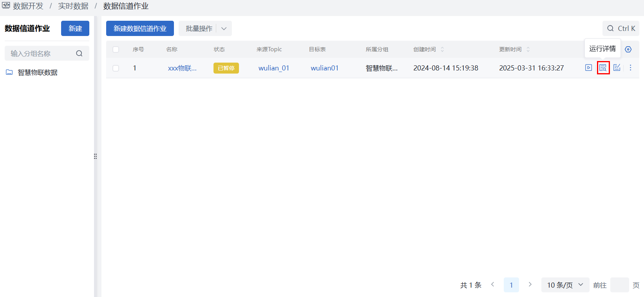Open more actions vertical dots menu
The width and height of the screenshot is (644, 297).
pos(630,68)
